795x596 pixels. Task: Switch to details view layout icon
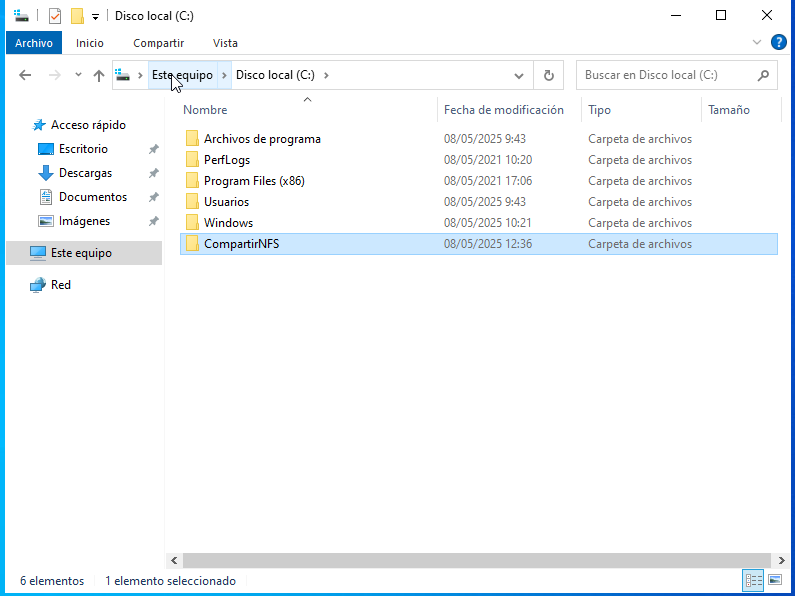(x=753, y=580)
